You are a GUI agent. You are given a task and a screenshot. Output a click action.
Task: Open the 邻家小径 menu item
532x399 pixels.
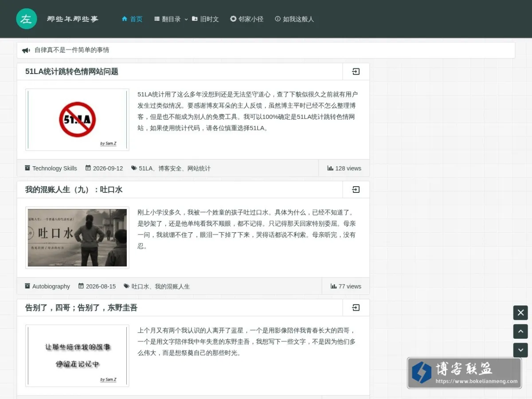click(x=247, y=19)
